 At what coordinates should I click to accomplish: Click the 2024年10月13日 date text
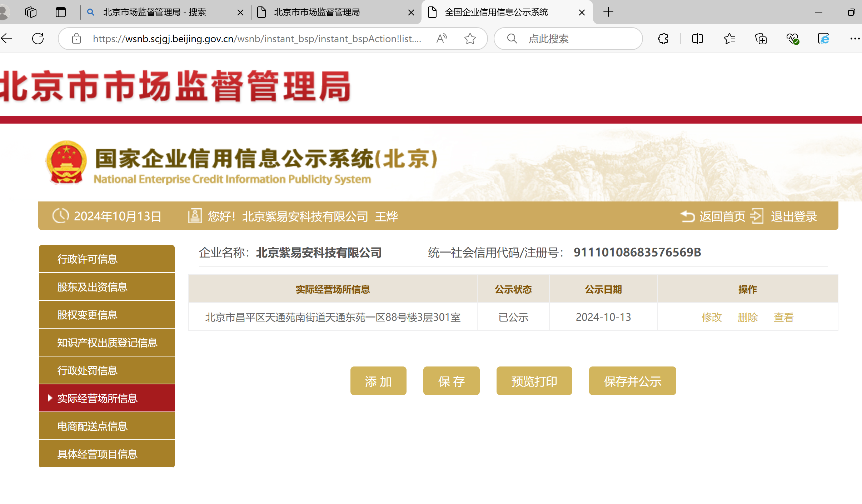118,216
